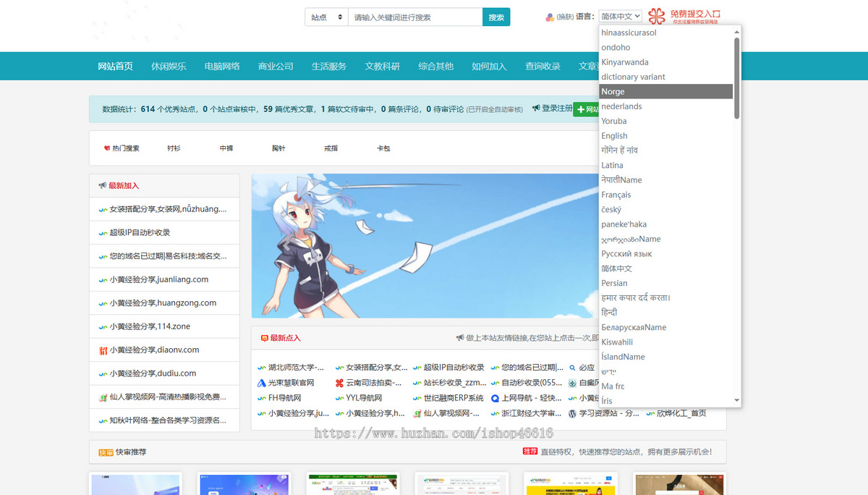Screen dimensions: 868x495
Task: Choose nederlands from the language list
Action: [x=665, y=106]
